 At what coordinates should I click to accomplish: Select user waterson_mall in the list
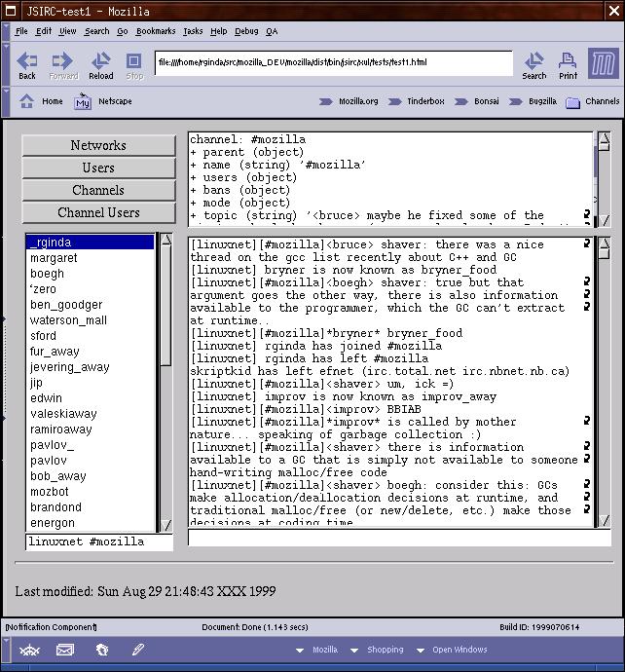click(x=90, y=320)
